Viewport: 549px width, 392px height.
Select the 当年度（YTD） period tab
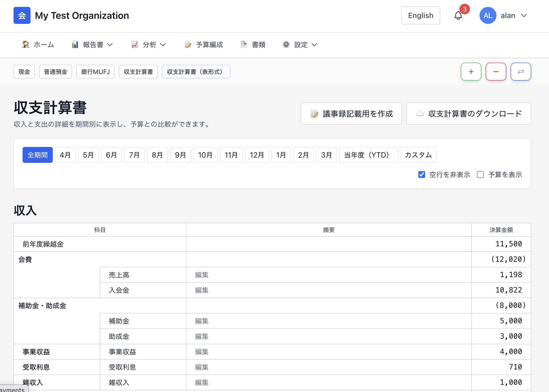pyautogui.click(x=368, y=155)
